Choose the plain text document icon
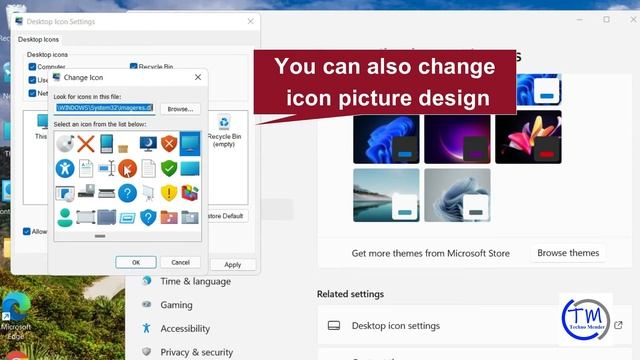Viewport: 640px width, 360px height. tap(148, 169)
